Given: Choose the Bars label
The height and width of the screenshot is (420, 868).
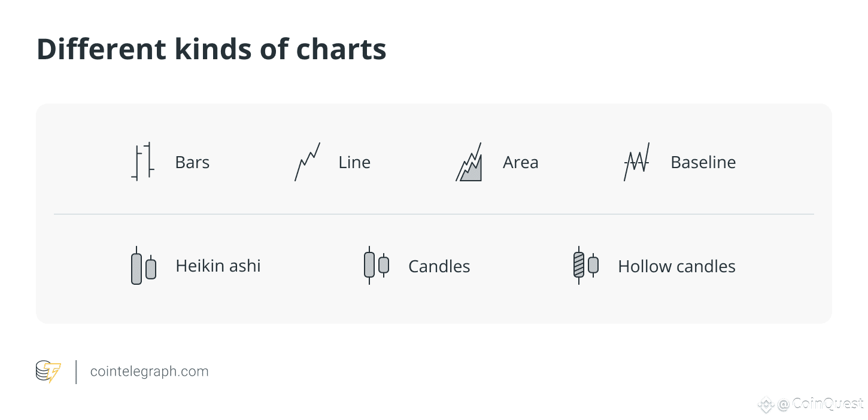Looking at the screenshot, I should coord(192,162).
